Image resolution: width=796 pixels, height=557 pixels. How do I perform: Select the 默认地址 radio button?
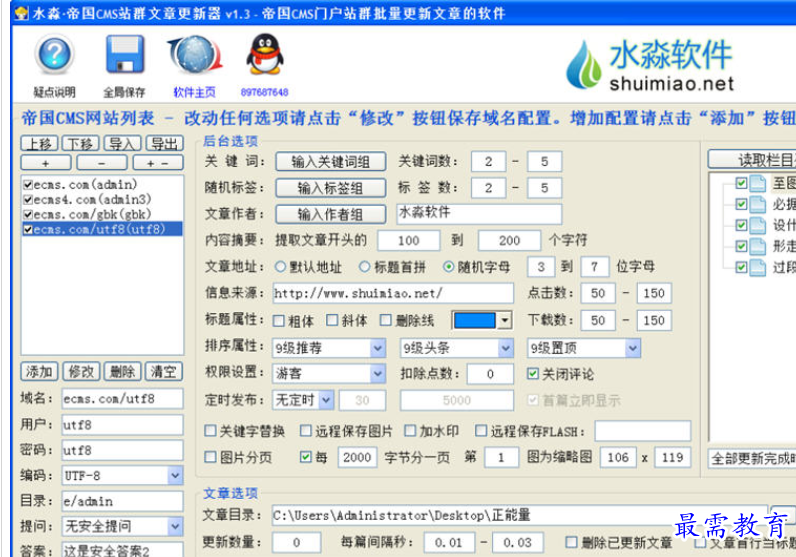pyautogui.click(x=280, y=266)
